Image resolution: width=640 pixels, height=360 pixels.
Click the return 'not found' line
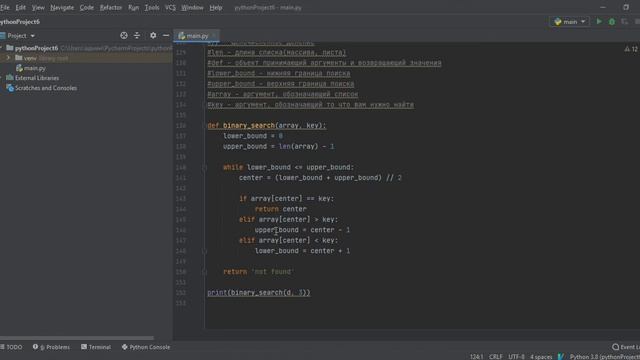click(x=258, y=272)
